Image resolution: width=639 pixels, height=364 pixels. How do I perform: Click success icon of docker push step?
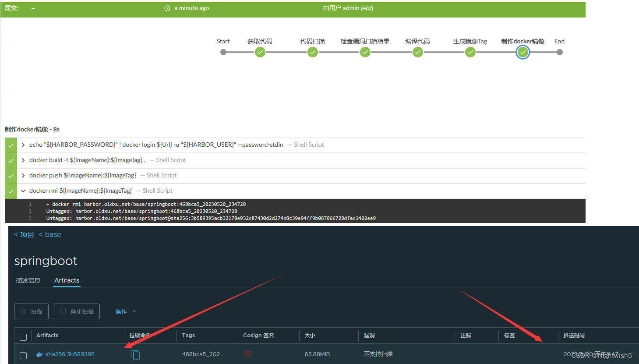11,176
